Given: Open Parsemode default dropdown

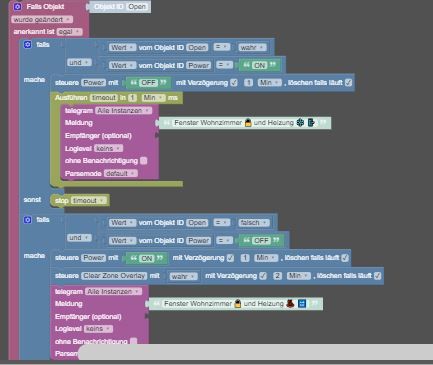Looking at the screenshot, I should (121, 173).
